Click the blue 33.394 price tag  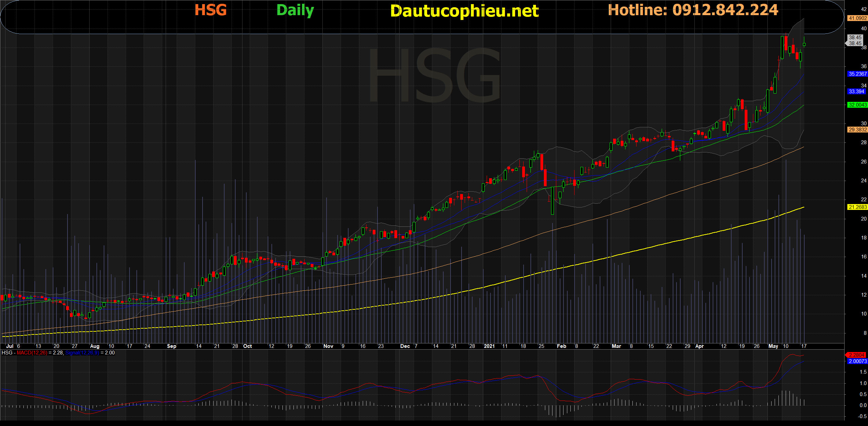coord(856,92)
